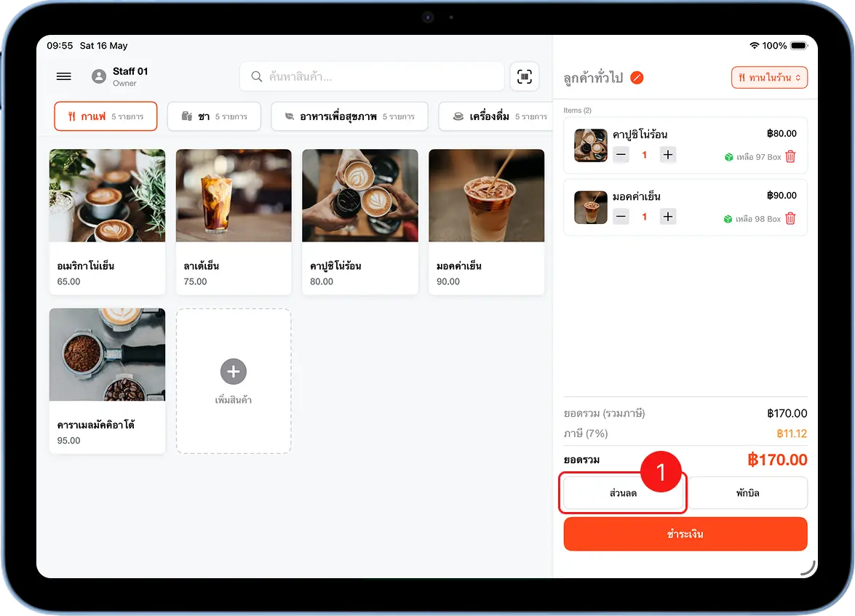Increase quantity of มอคค่าเย็น
This screenshot has height=616, width=855.
(x=667, y=217)
